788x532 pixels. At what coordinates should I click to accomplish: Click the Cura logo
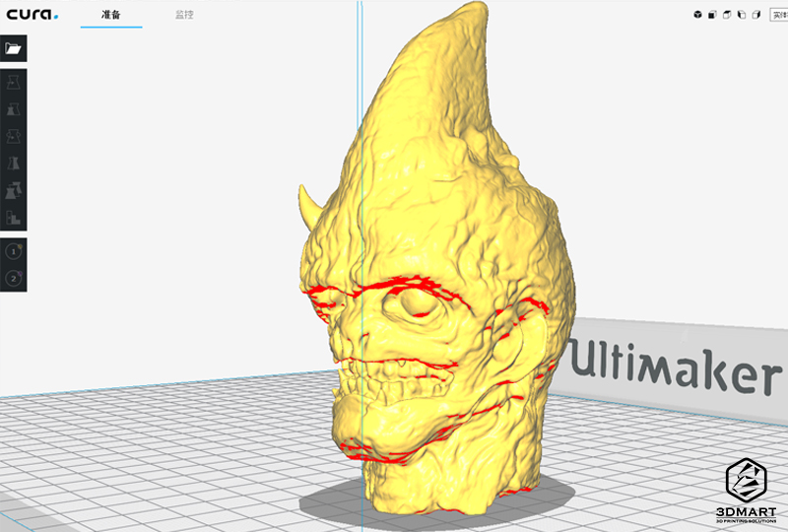(33, 15)
